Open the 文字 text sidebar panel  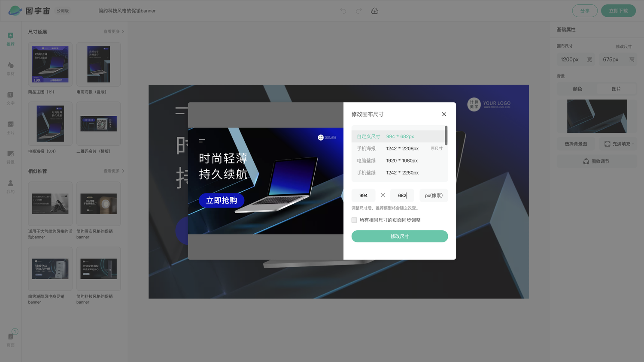coord(10,98)
